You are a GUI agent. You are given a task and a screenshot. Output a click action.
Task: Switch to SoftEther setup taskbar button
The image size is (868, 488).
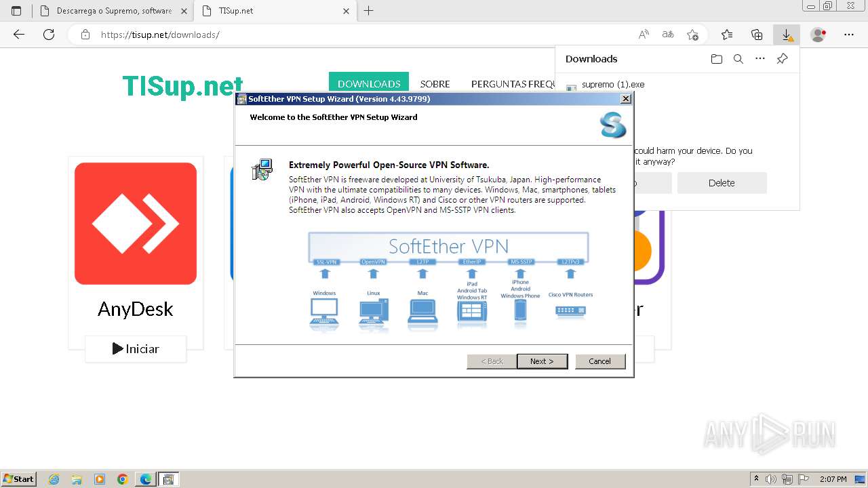(168, 479)
